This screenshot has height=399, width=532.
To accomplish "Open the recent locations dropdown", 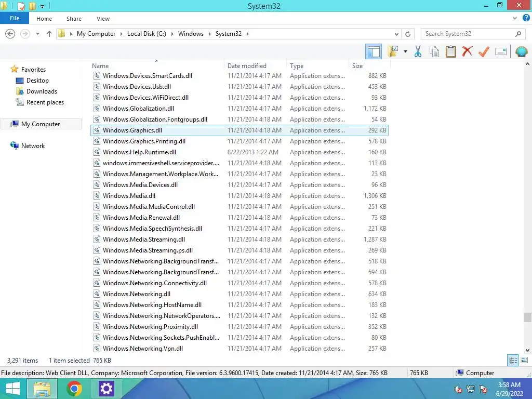I will point(37,34).
